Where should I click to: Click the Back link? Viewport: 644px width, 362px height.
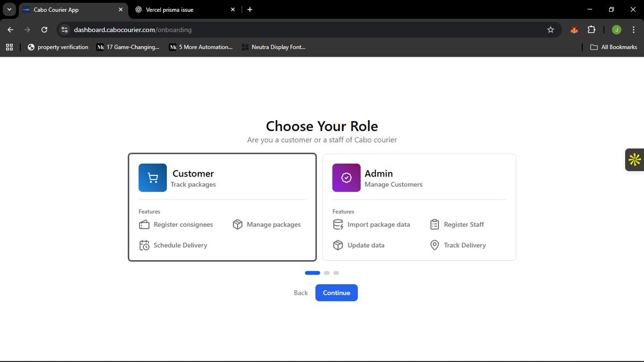click(x=301, y=293)
